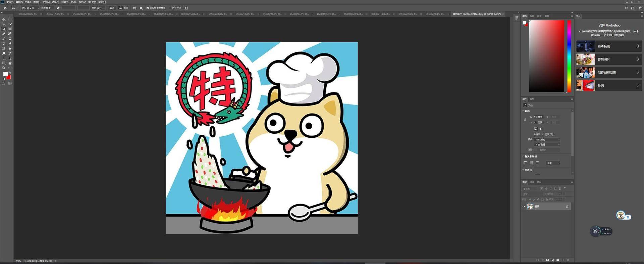Screen dimensions: 644x264
Task: Select the Eyedropper tool
Action: 4,34
